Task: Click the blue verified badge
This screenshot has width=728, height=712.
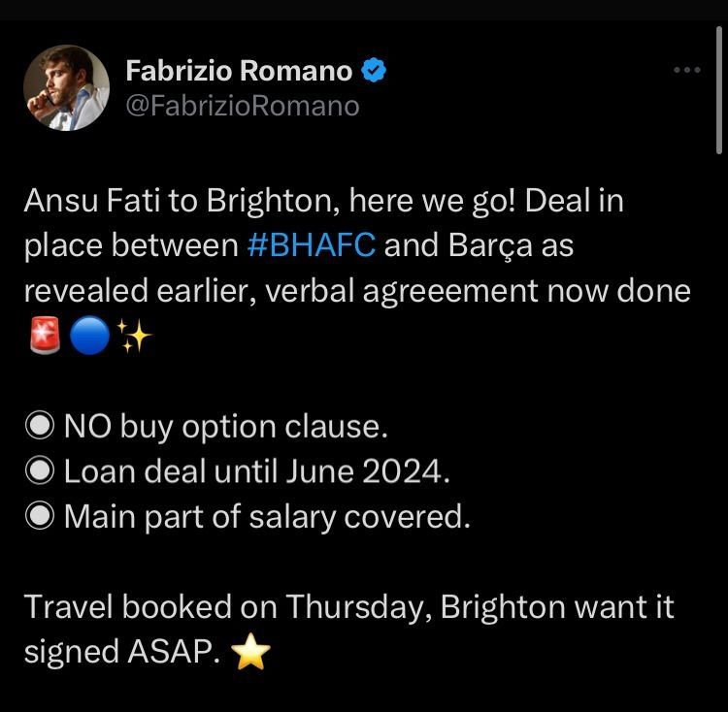Action: pyautogui.click(x=375, y=70)
